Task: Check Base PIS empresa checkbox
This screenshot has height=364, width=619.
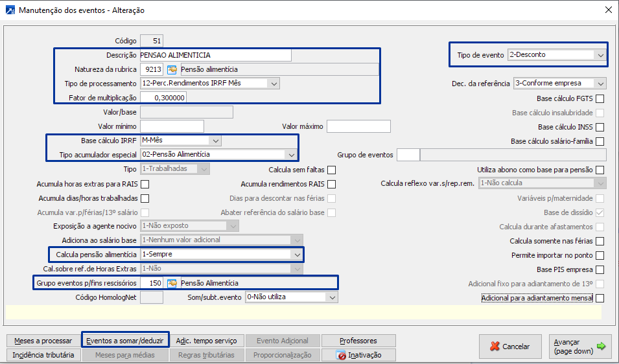Action: pos(600,269)
